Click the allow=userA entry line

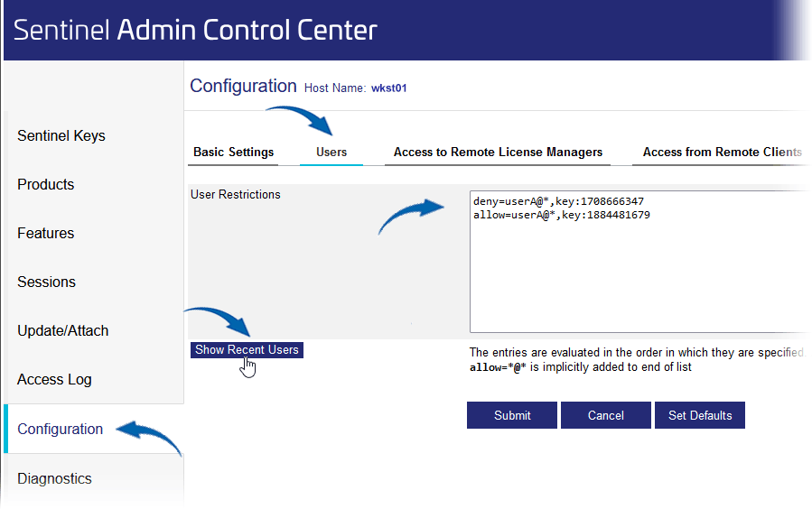click(x=562, y=215)
